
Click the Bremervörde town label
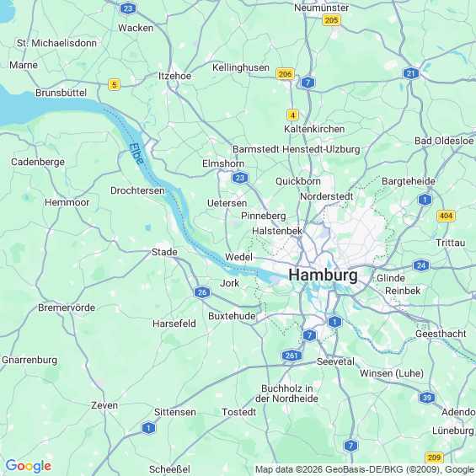67,308
